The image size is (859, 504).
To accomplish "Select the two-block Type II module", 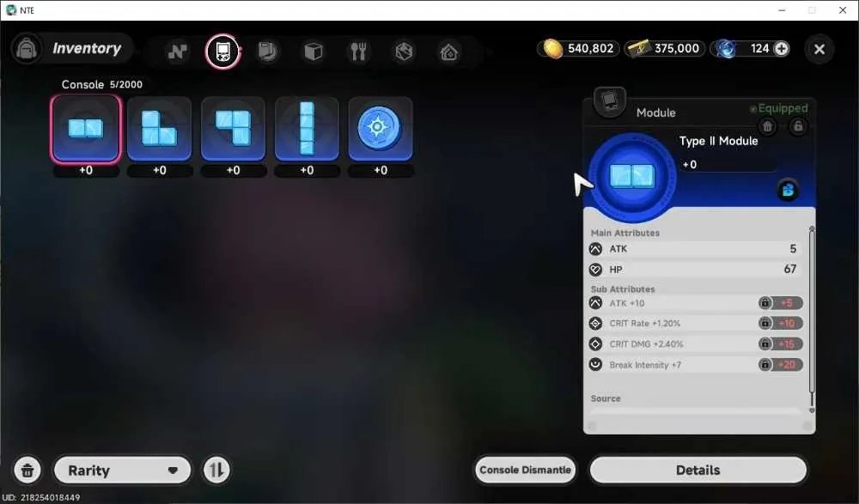I will [85, 130].
